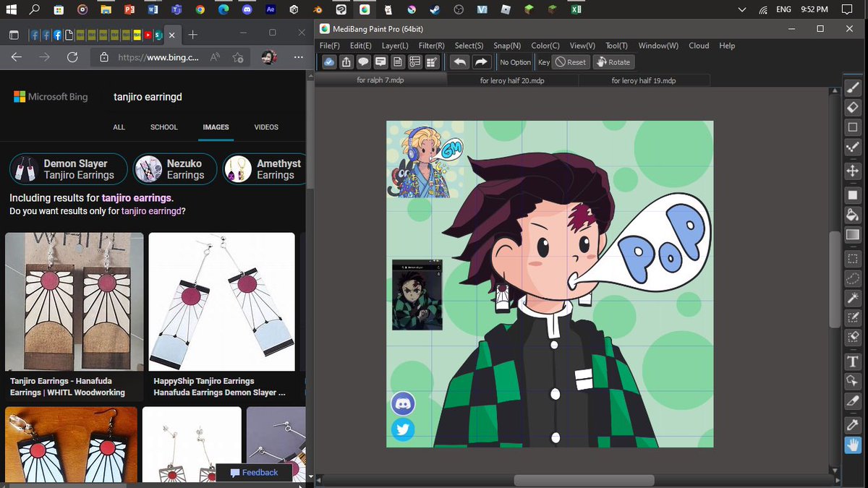This screenshot has height=488, width=868.
Task: Select the Shape brush (square outline) tool
Action: coord(853,127)
